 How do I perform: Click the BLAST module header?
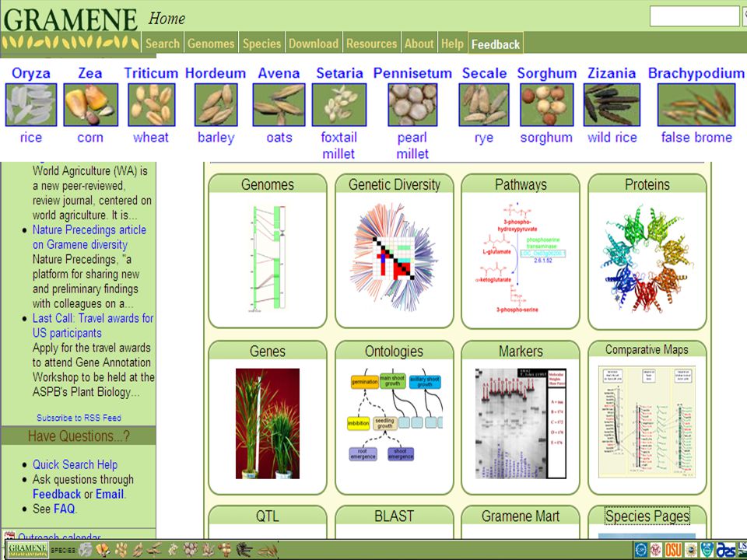[x=395, y=516]
